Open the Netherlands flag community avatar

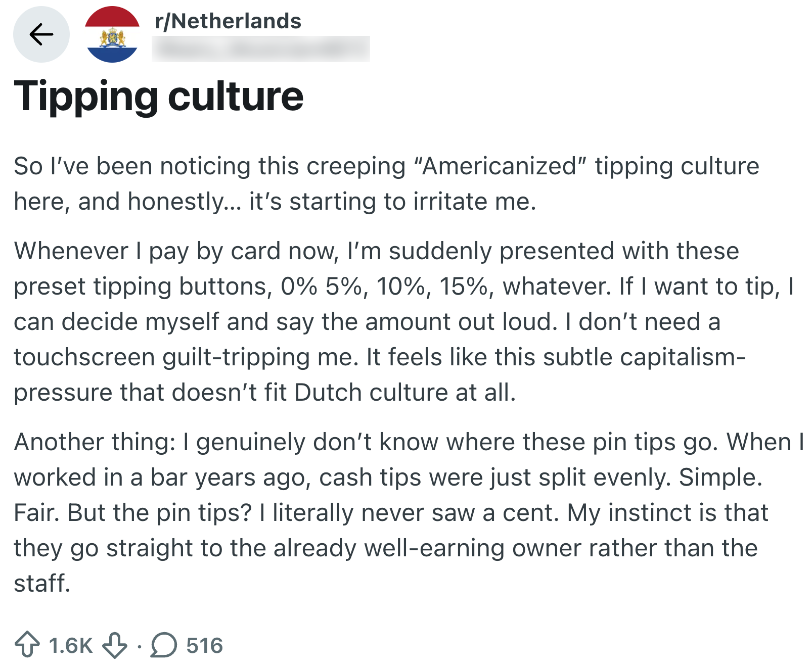112,34
